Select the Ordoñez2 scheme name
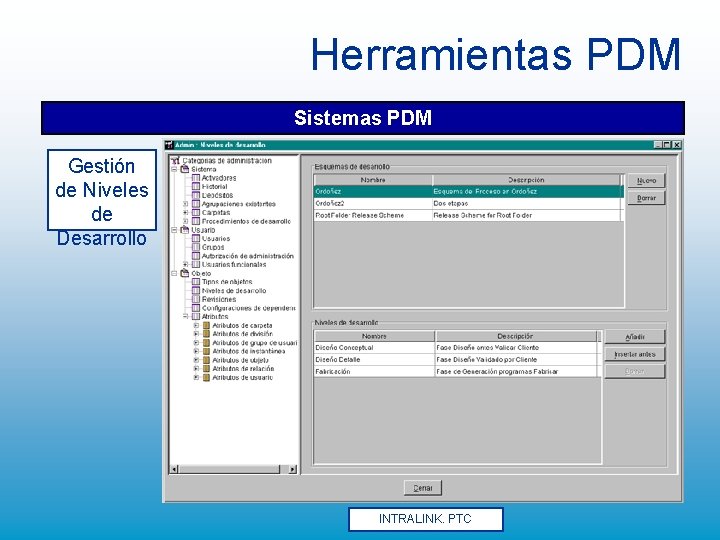This screenshot has height=540, width=720. (x=330, y=203)
